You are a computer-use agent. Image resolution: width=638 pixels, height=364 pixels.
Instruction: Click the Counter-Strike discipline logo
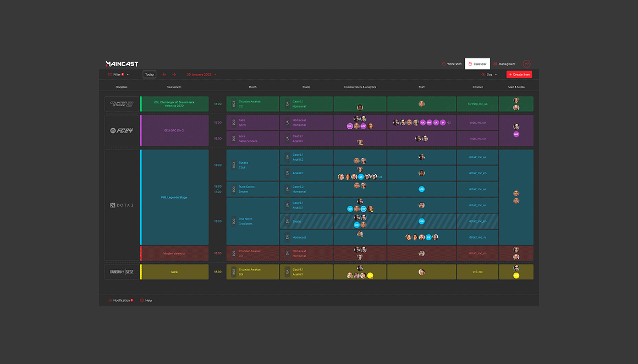[122, 104]
